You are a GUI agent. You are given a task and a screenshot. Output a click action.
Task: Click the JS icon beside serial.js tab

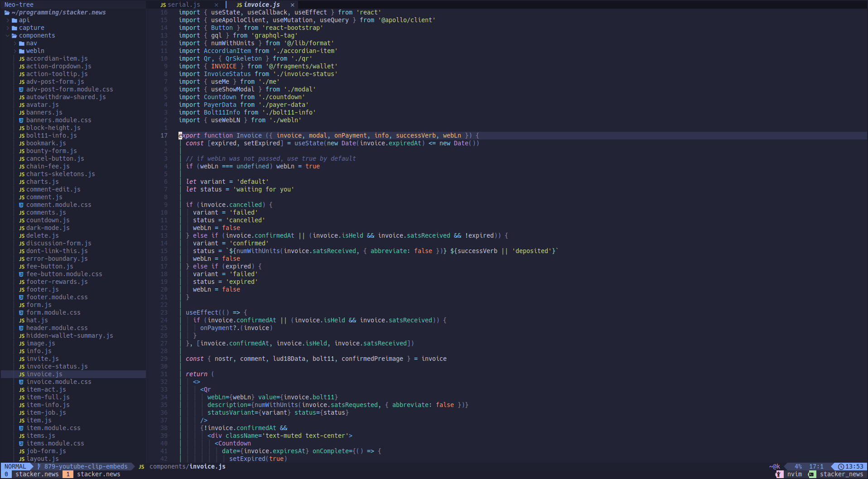pos(163,5)
